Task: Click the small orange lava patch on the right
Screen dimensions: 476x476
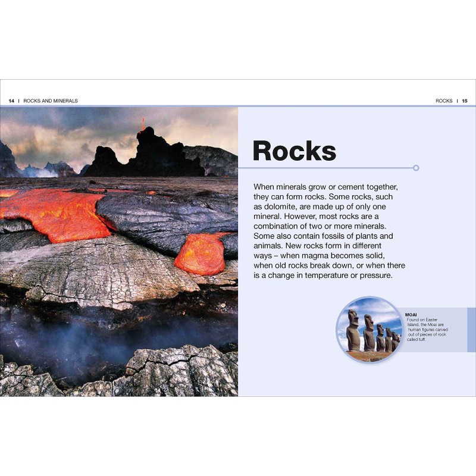Action: (201, 253)
